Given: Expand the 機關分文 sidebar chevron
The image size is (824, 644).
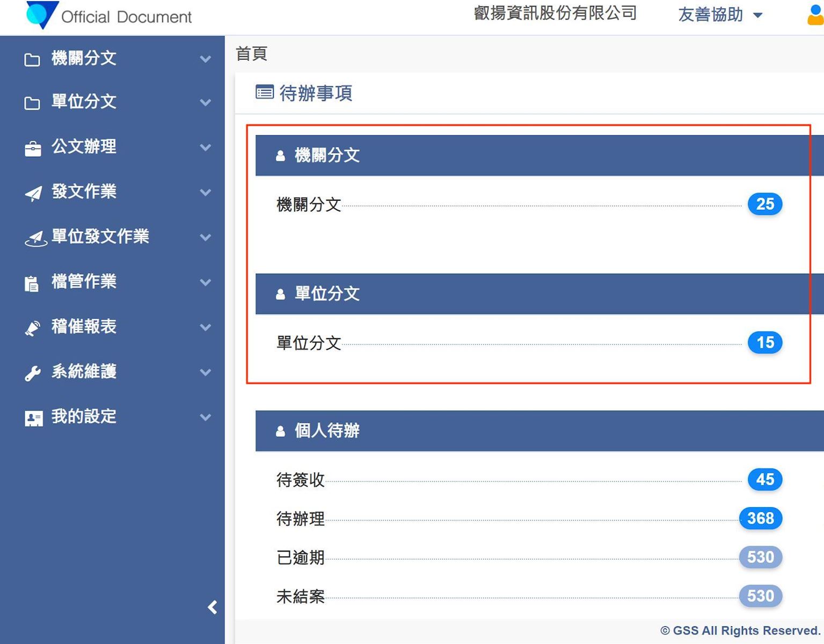Looking at the screenshot, I should [x=205, y=59].
